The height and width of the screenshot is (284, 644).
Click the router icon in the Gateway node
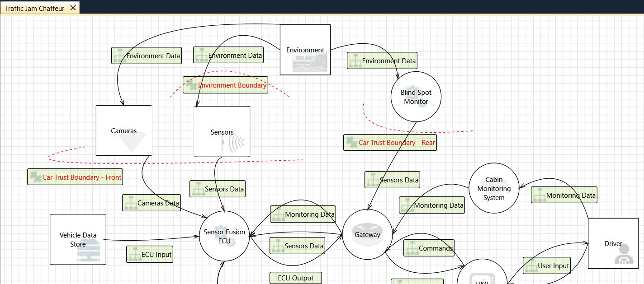tap(367, 235)
